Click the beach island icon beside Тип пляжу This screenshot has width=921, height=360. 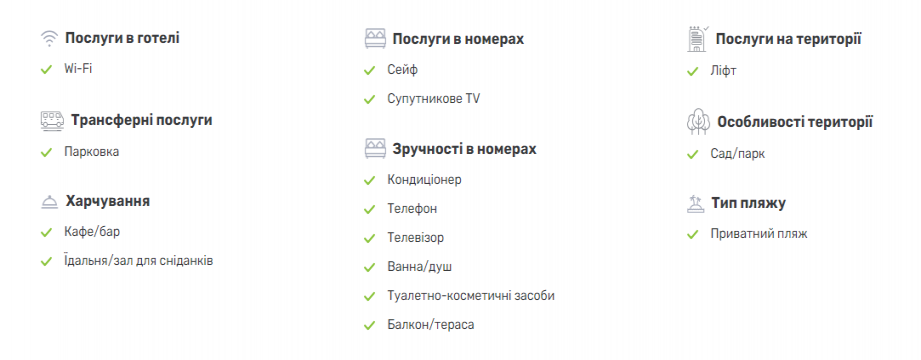click(695, 203)
